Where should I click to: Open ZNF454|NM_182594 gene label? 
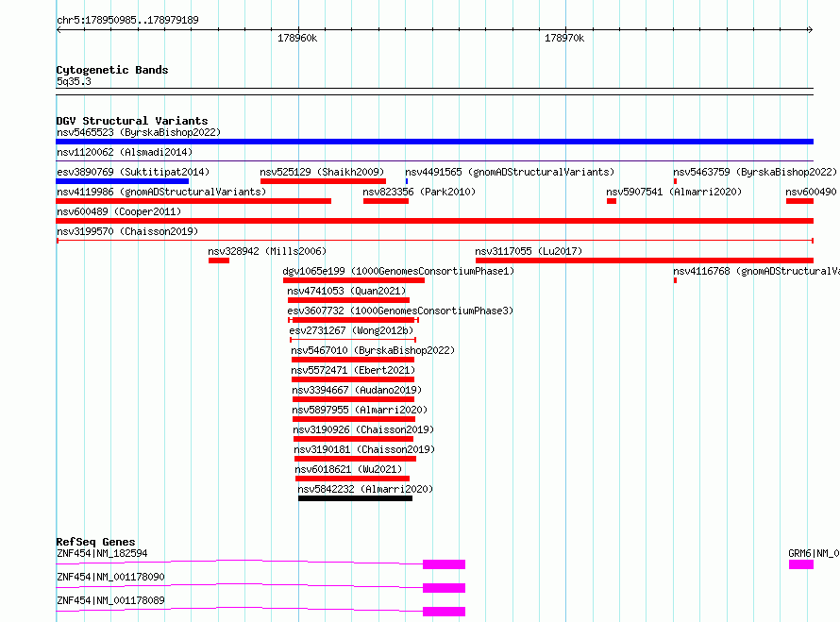(x=102, y=553)
